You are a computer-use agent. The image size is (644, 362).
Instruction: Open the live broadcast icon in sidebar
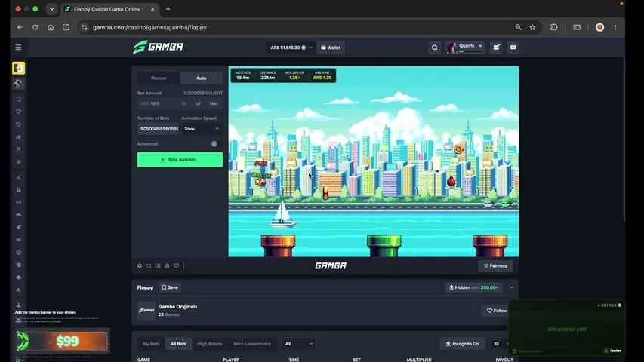click(18, 202)
